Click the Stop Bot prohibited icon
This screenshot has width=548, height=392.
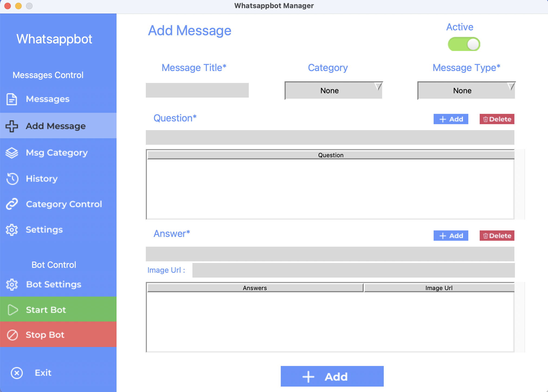12,335
